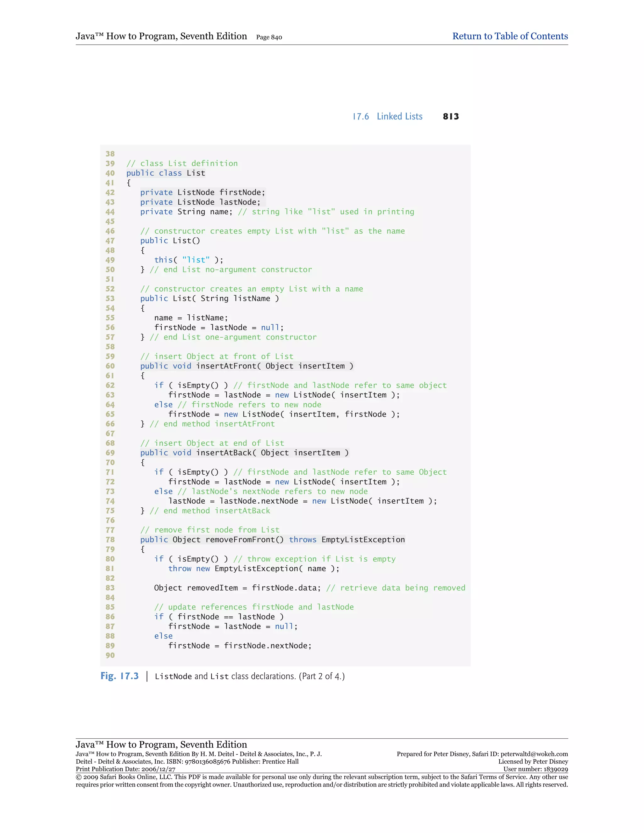644x833 pixels.
Task: Click the 'private String name;' declaration
Action: [186, 212]
